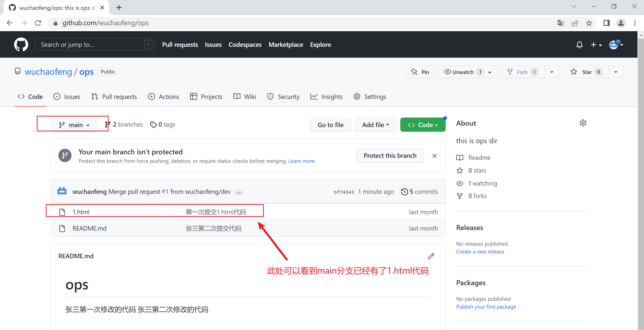This screenshot has height=330, width=644.
Task: Click Go to file button
Action: [331, 125]
